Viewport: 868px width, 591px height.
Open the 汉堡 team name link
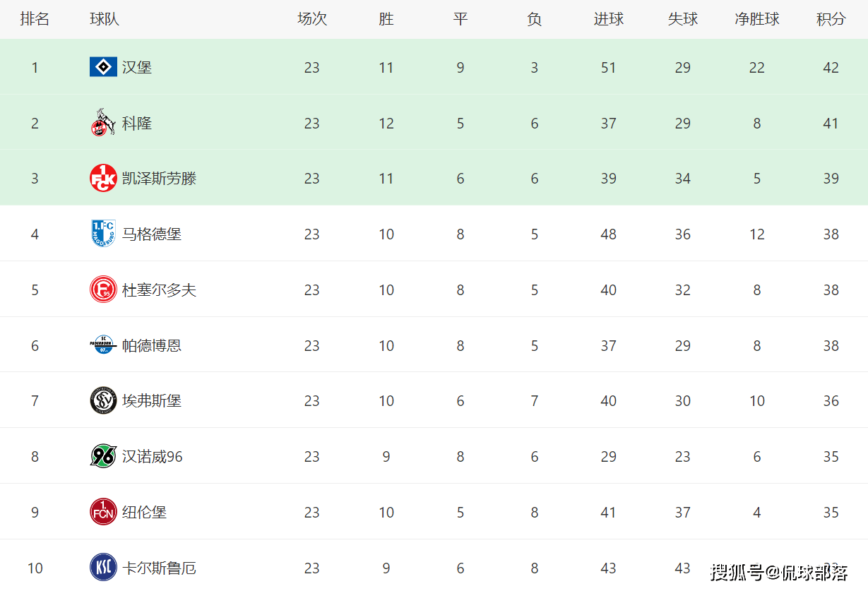click(137, 67)
